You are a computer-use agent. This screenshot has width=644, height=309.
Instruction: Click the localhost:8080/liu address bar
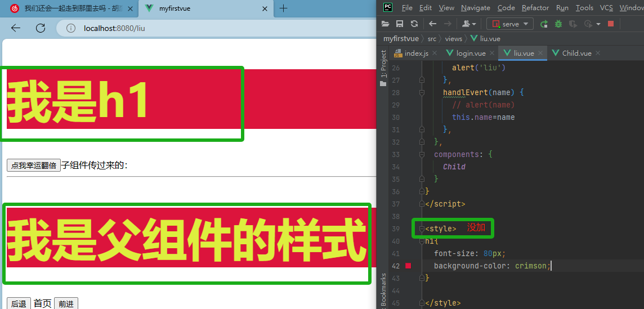216,28
